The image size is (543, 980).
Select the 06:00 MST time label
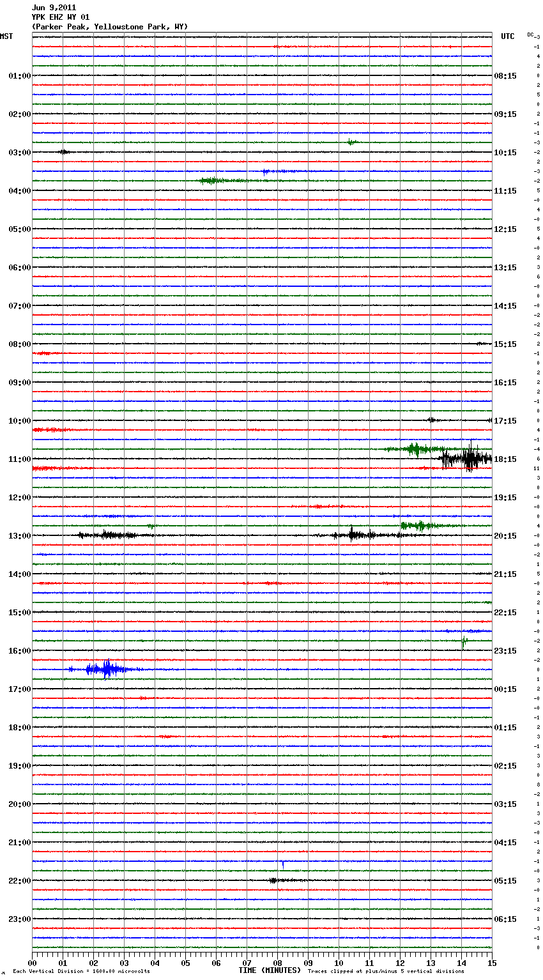pos(20,268)
